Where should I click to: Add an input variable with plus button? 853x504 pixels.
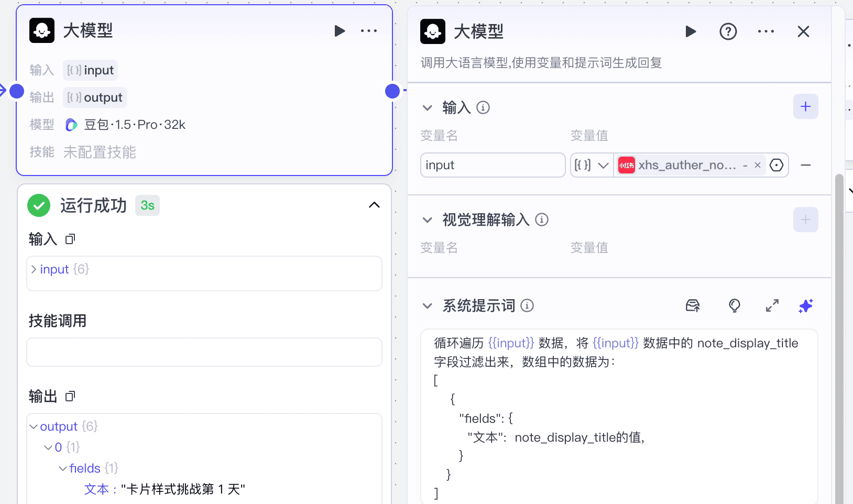805,106
